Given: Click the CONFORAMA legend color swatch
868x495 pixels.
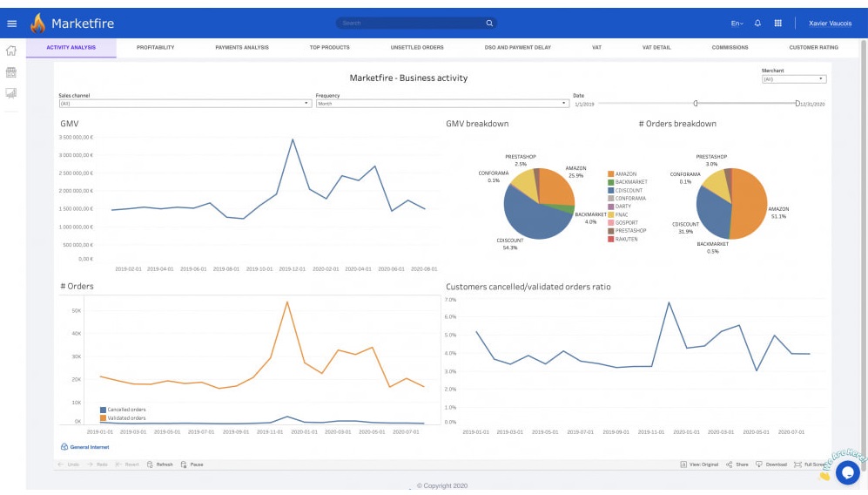Looking at the screenshot, I should pyautogui.click(x=610, y=199).
